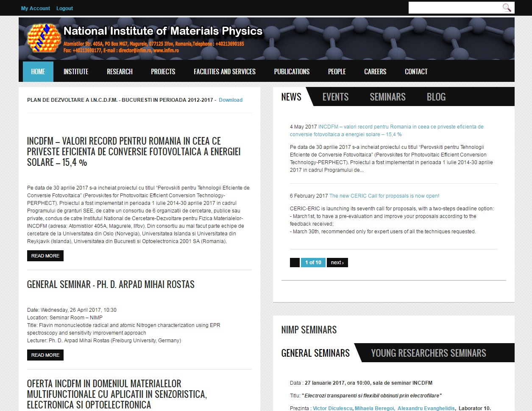Click READ MORE under the Rostas seminar
The image size is (532, 411).
[x=45, y=355]
